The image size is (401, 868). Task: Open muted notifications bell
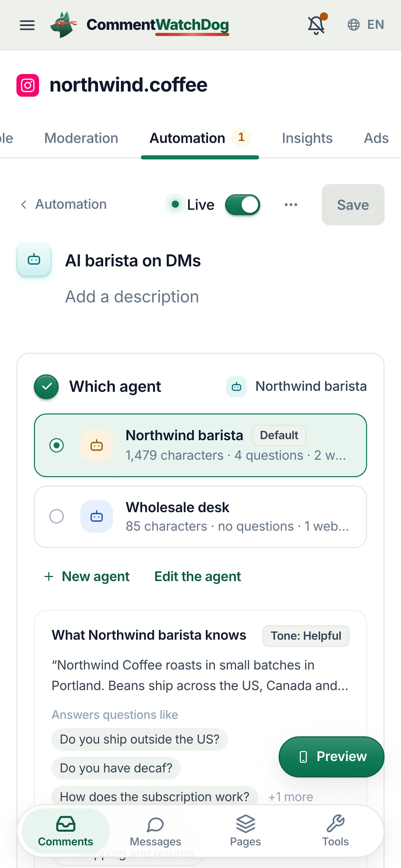317,24
